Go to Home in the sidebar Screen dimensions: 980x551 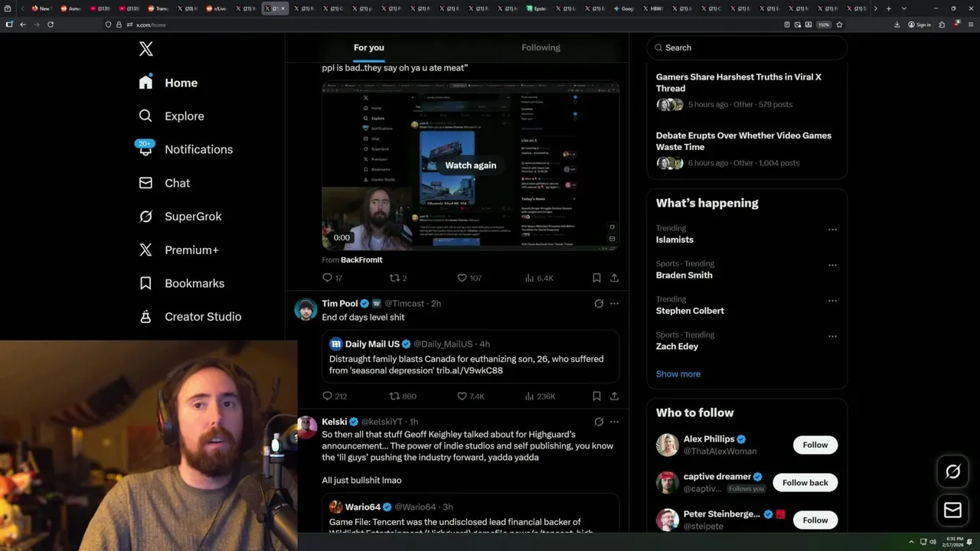point(168,83)
